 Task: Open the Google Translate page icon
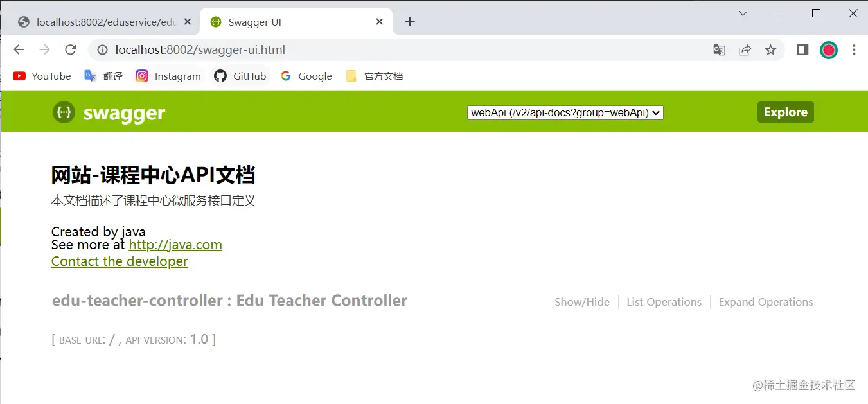click(x=719, y=49)
